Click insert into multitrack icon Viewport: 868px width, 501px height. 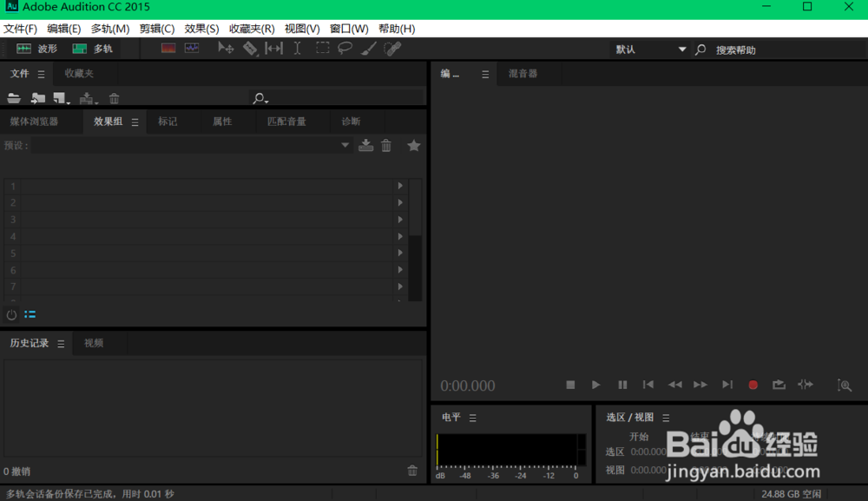[88, 98]
